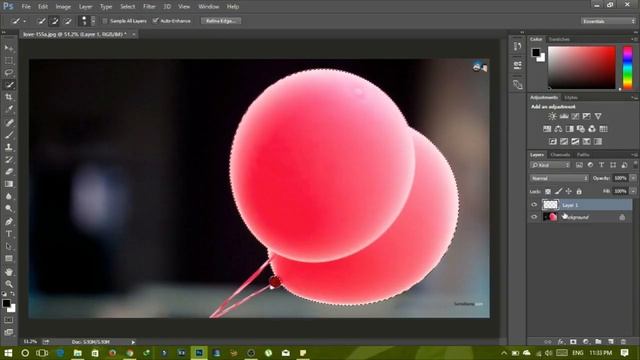Viewport: 640px width, 360px height.
Task: Toggle Lock position icon
Action: [x=568, y=191]
